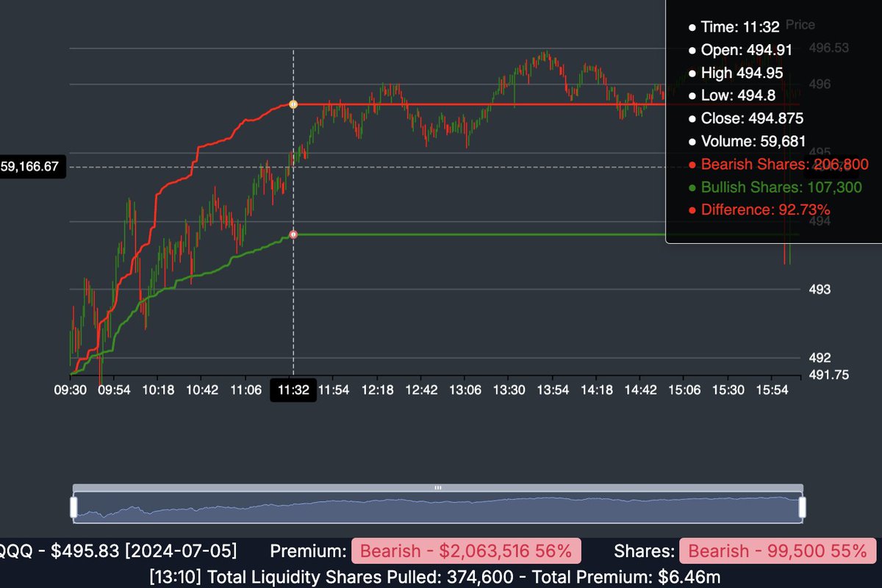This screenshot has height=588, width=882.
Task: Click the Shares: label in status bar
Action: click(x=645, y=551)
